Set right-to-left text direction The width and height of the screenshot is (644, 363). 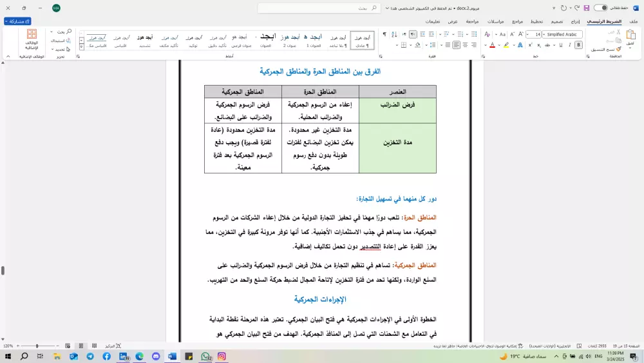point(413,35)
